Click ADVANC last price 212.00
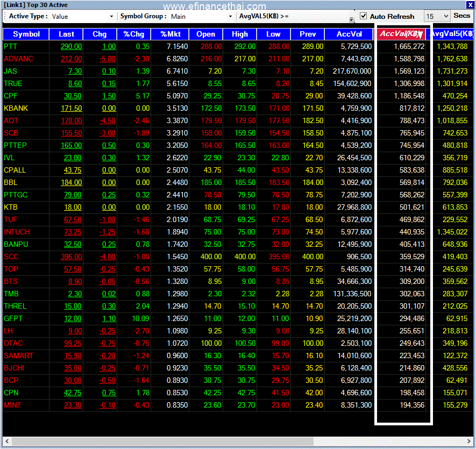This screenshot has width=476, height=449. [x=72, y=59]
